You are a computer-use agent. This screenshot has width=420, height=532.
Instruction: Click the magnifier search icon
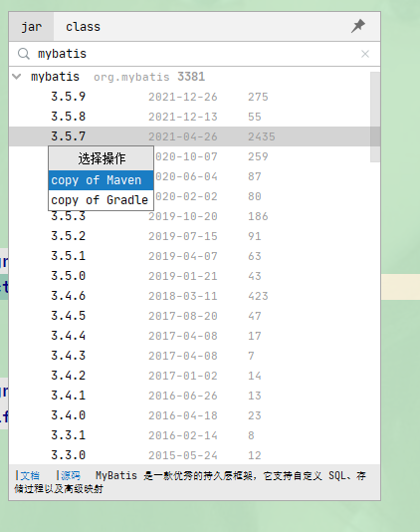pos(24,54)
